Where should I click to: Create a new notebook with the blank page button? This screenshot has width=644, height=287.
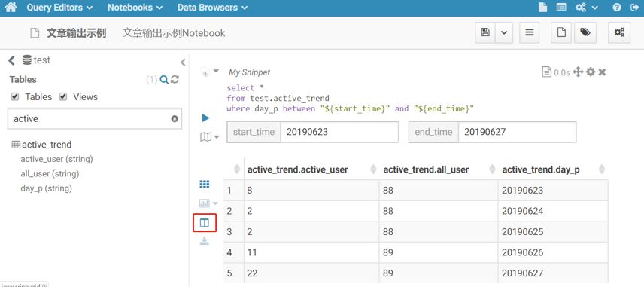point(561,32)
